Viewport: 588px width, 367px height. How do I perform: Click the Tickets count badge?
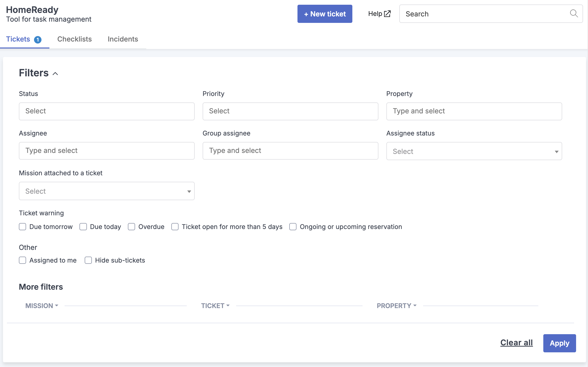tap(38, 40)
